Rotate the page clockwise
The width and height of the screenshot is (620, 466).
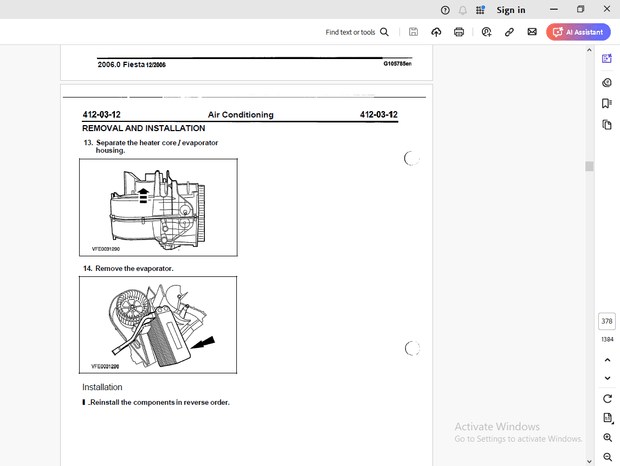(607, 399)
